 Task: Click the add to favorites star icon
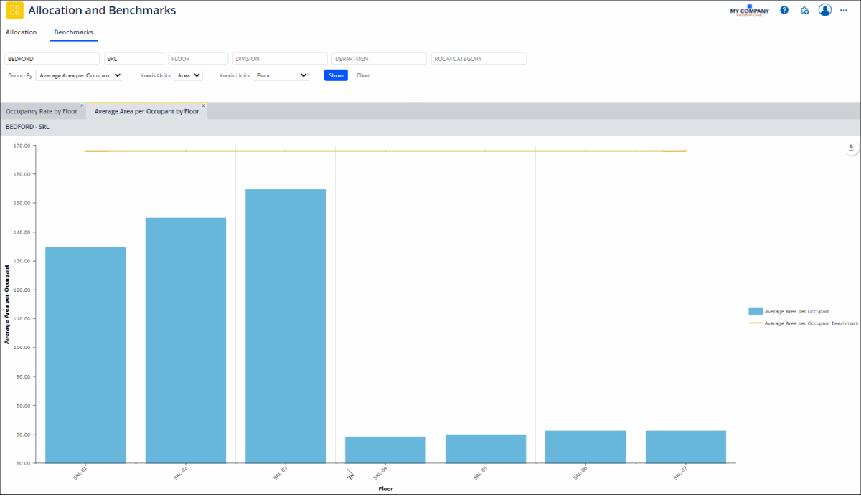tap(804, 10)
